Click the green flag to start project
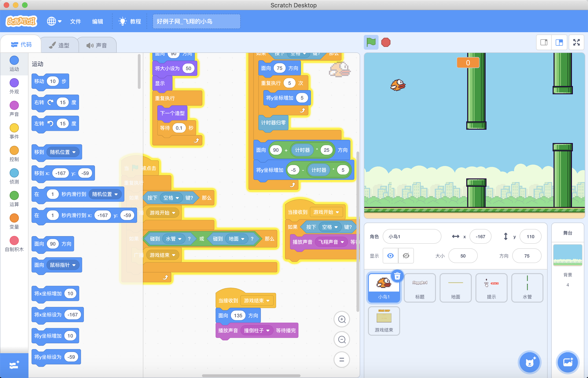Viewport: 588px width, 378px height. [371, 43]
